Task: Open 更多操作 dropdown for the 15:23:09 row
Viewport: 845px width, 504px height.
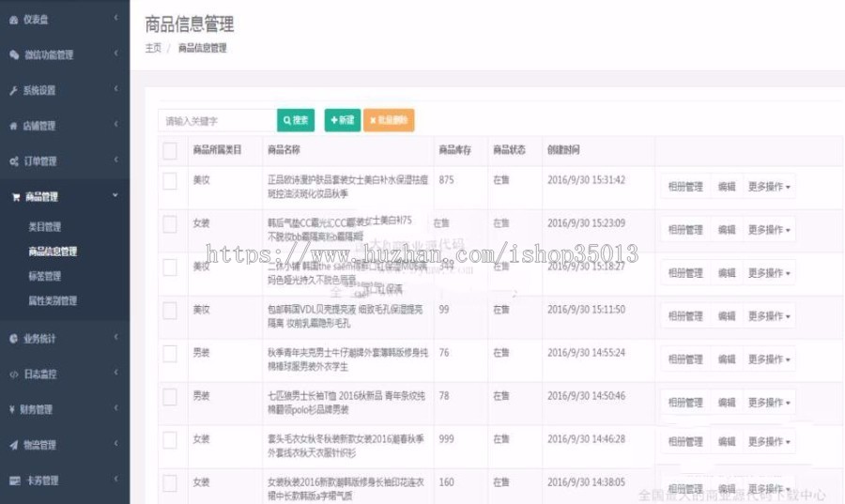Action: click(769, 230)
